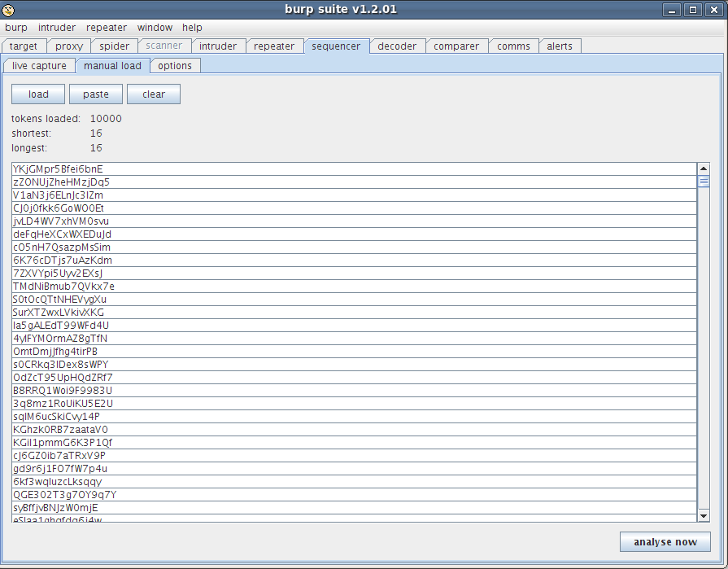
Task: Maximize the Burp Suite window
Action: (692, 10)
